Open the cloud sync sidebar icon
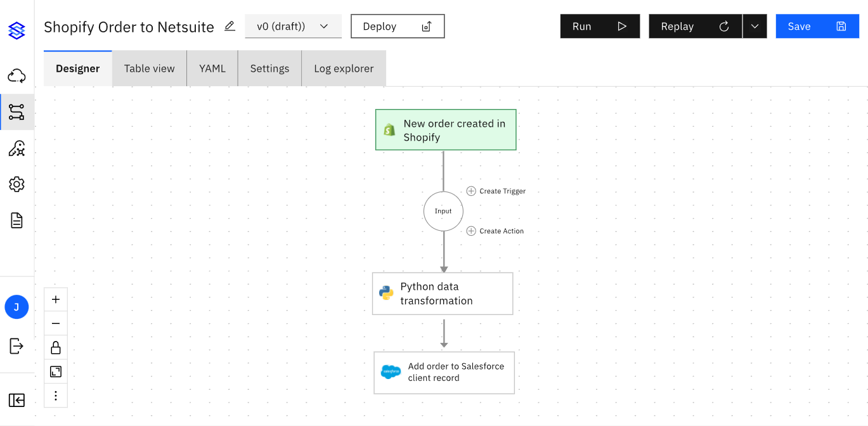Screen dimensions: 868x426 pyautogui.click(x=16, y=76)
